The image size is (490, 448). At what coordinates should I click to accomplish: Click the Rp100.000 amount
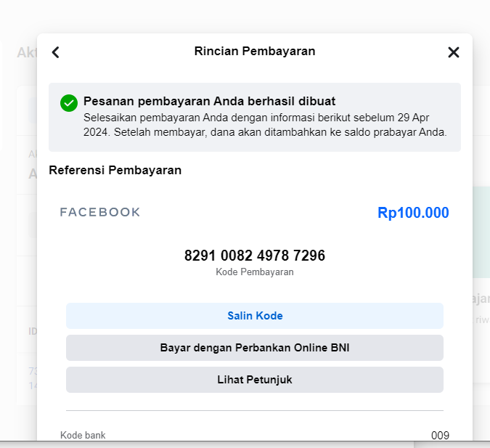(413, 213)
